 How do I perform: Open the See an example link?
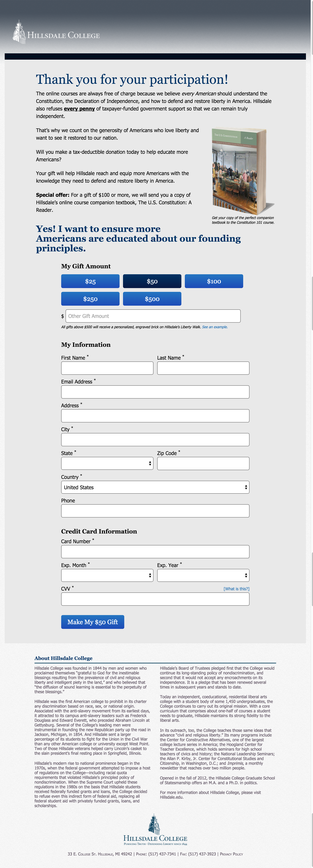[x=215, y=327]
